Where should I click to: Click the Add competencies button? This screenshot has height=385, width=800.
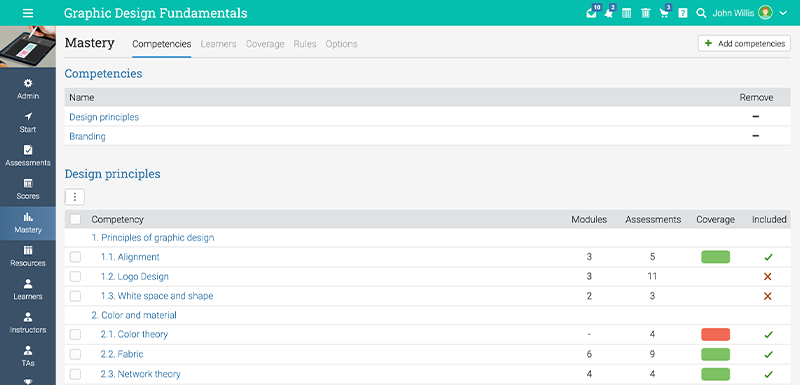[744, 43]
